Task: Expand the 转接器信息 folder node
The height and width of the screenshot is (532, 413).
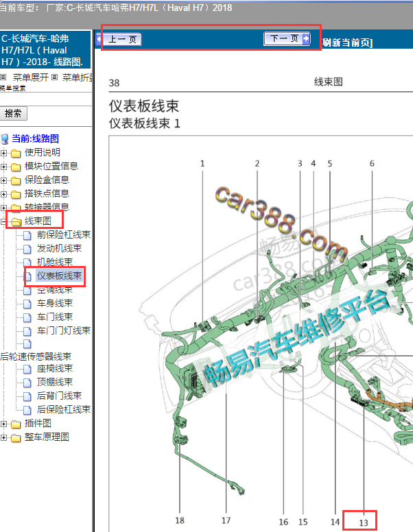Action: click(x=3, y=208)
